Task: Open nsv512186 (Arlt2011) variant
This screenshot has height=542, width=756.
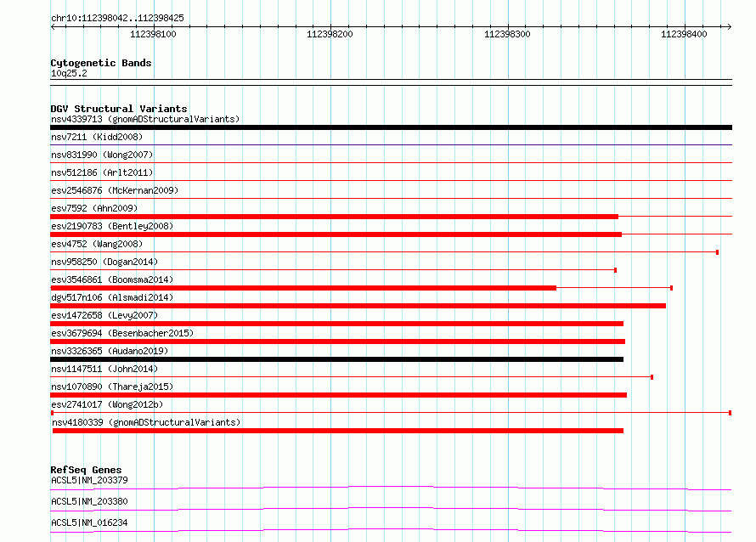Action: point(102,172)
